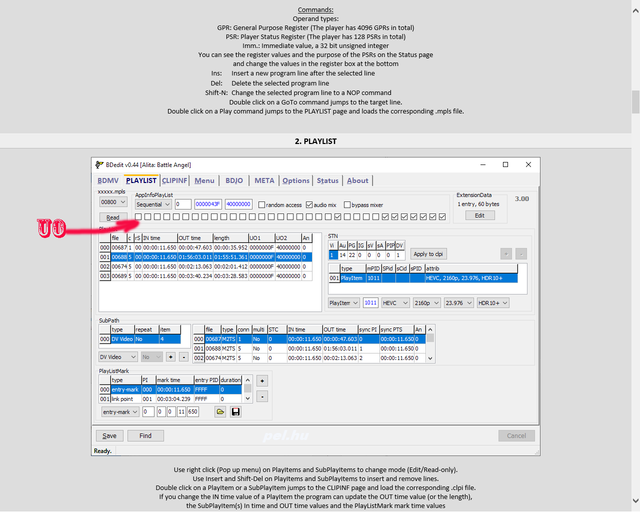Screen dimensions: 640x512
Task: Select the link point PlayListMark row
Action: [170, 399]
